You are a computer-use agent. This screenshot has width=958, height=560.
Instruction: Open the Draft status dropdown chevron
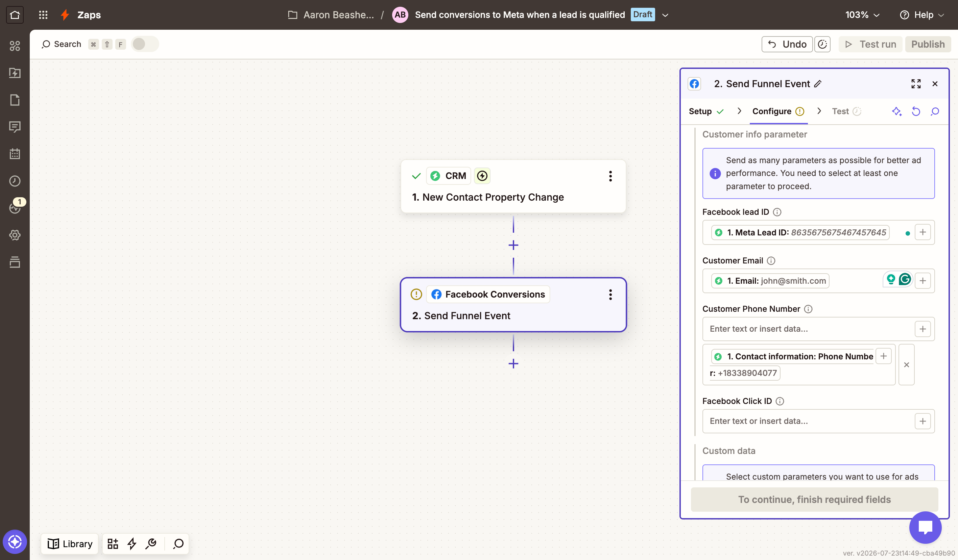[x=665, y=15]
